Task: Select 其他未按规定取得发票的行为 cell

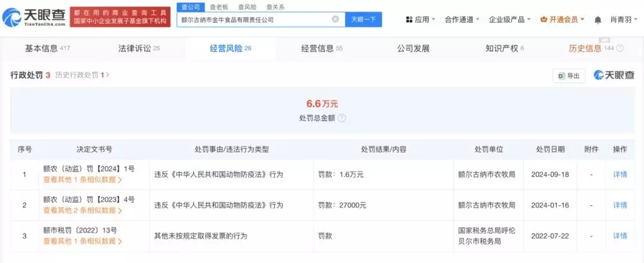Action: click(x=201, y=236)
